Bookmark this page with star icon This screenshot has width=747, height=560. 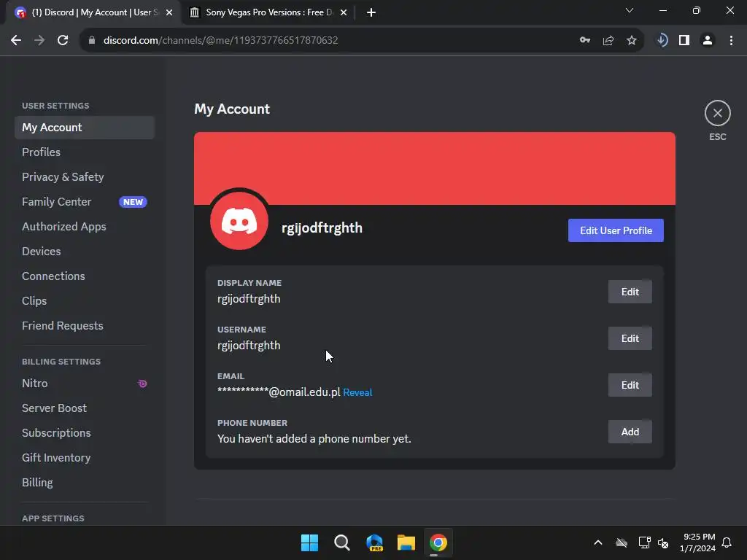[x=631, y=41]
